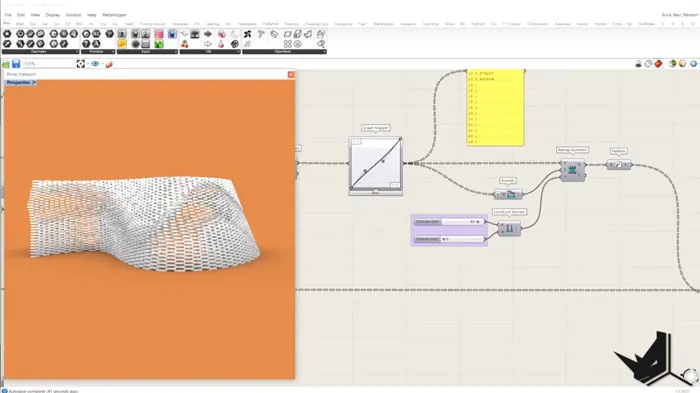Click the green pixel-face icon in Input panel
The width and height of the screenshot is (700, 393).
(x=158, y=44)
